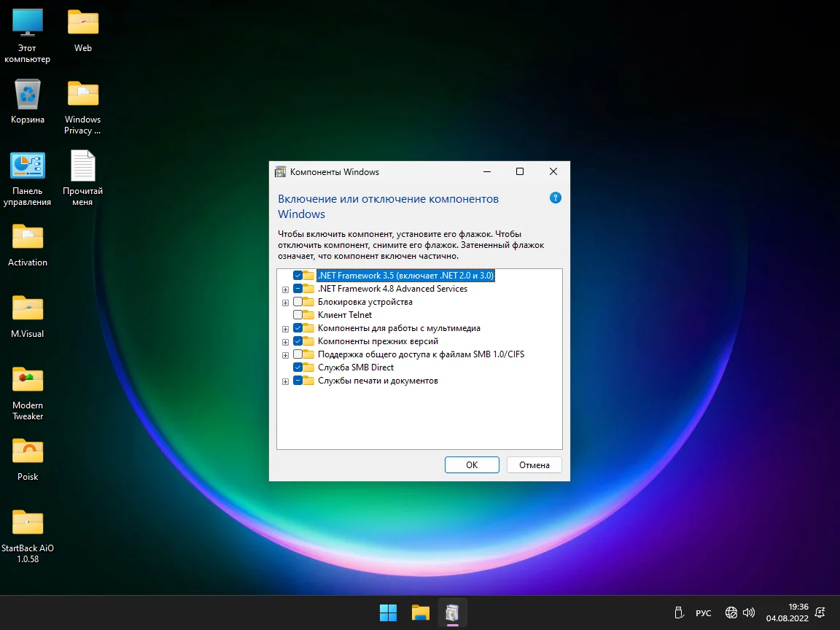Click the РУС language indicator

coord(703,613)
